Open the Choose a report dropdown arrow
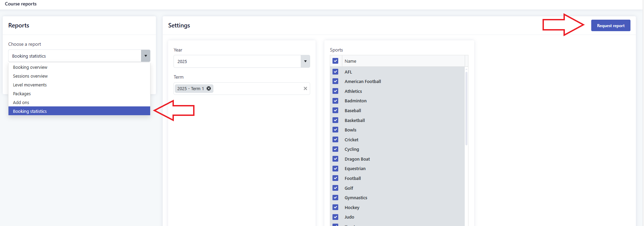Image resolution: width=644 pixels, height=226 pixels. [x=145, y=56]
